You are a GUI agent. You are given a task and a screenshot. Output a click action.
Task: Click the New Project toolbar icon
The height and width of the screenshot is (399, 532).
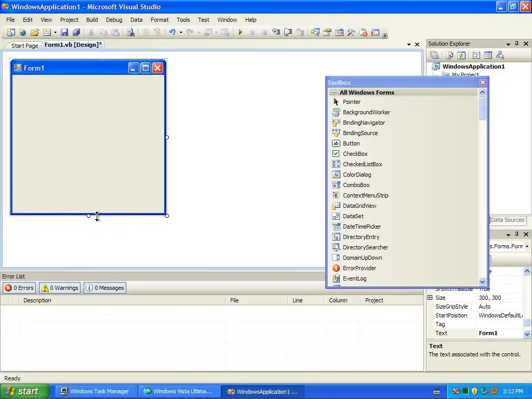(x=11, y=32)
